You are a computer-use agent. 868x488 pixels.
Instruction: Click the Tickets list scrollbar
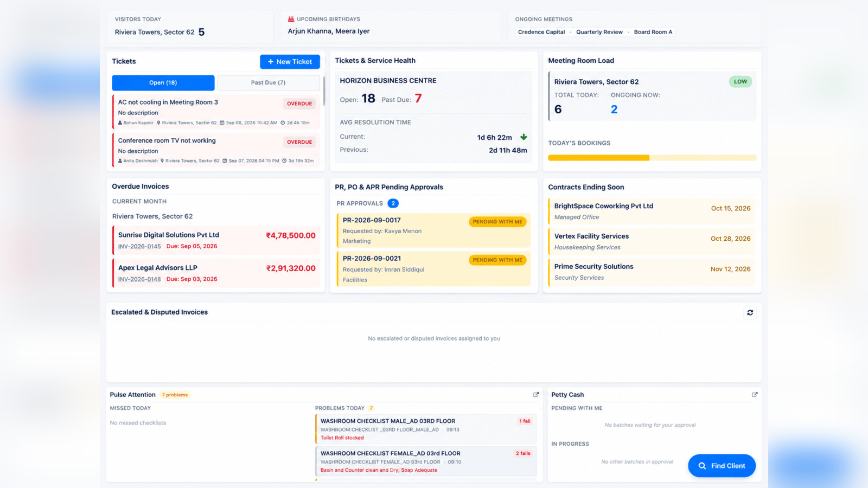click(x=324, y=91)
